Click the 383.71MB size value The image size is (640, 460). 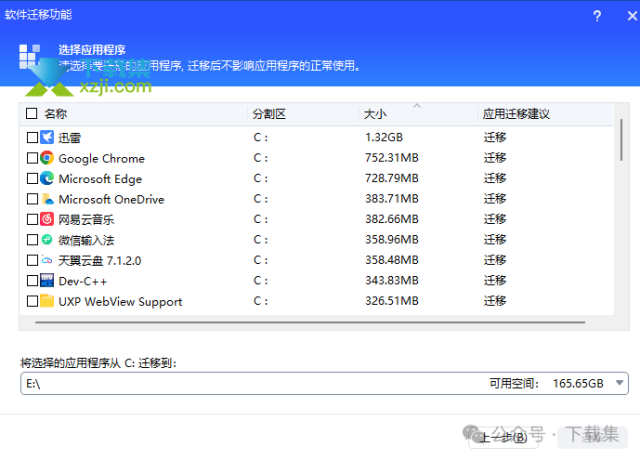(x=392, y=198)
